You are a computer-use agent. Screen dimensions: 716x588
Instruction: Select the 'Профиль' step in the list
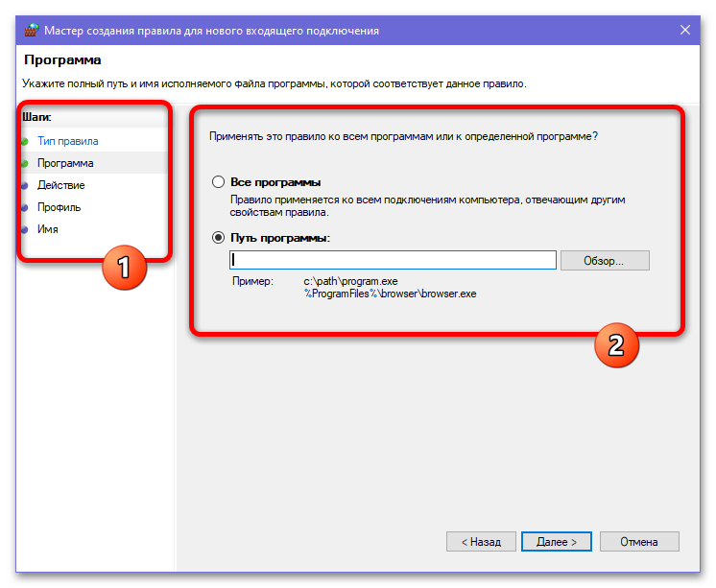59,207
